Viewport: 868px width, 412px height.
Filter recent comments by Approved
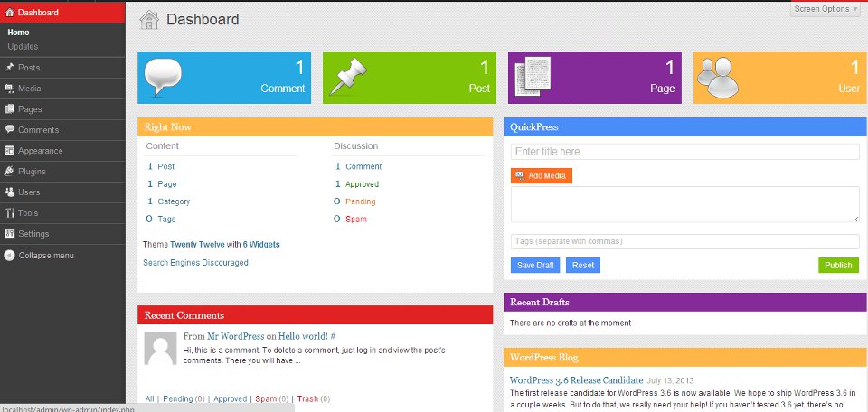231,398
